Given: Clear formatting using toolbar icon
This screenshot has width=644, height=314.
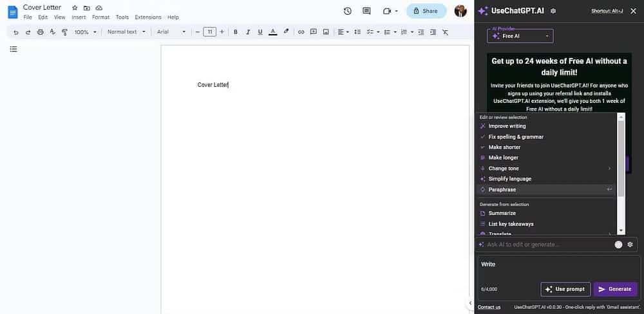Looking at the screenshot, I should [445, 32].
